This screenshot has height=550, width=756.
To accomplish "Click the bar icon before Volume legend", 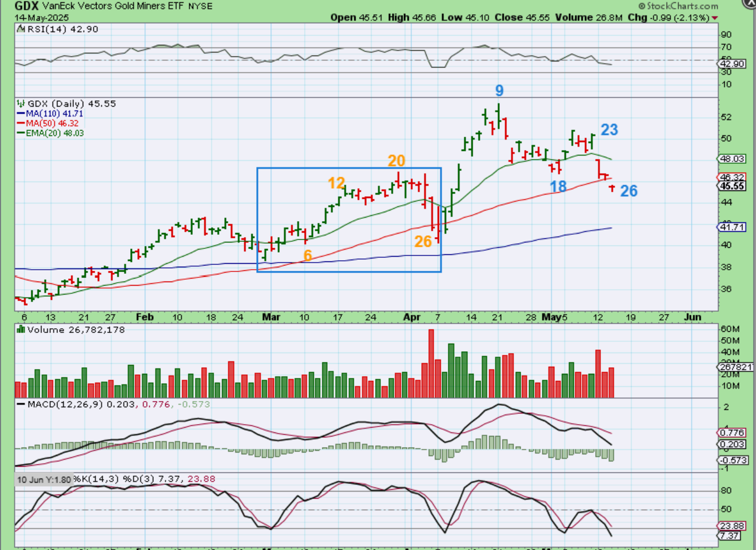I will [x=21, y=330].
